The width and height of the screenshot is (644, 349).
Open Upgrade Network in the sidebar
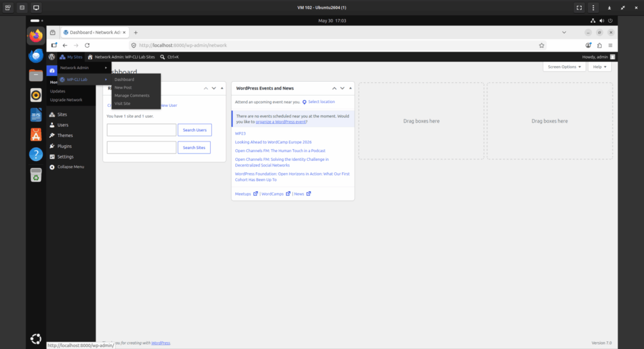coord(66,100)
